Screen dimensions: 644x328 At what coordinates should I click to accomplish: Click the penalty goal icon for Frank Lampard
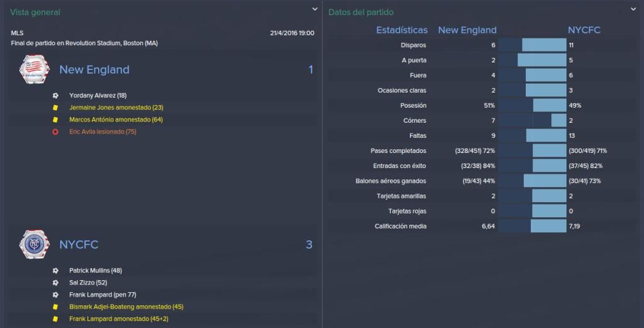tap(55, 295)
